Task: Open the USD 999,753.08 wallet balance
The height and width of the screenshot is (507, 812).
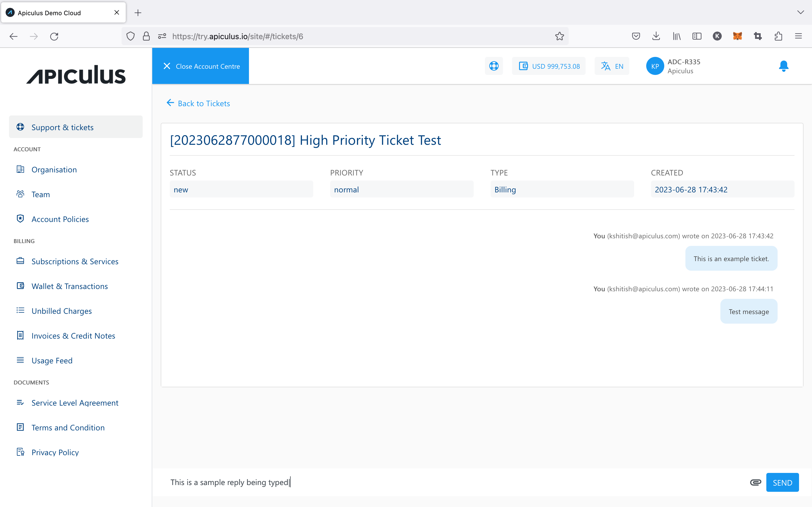Action: tap(549, 66)
